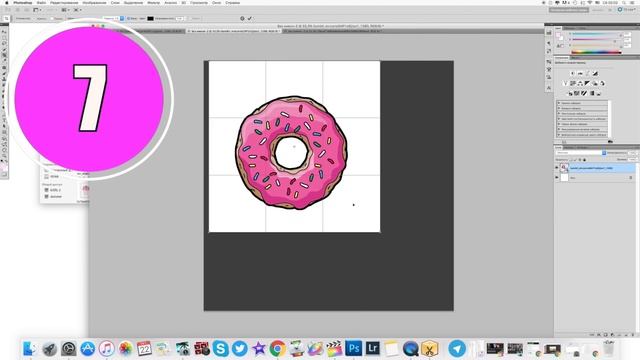This screenshot has height=360, width=640.
Task: Expand the Hue/Saturation presets group
Action: [x=559, y=119]
